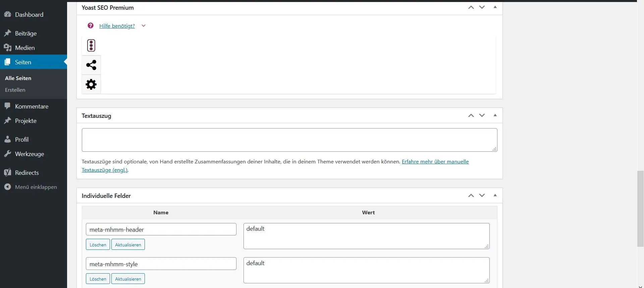This screenshot has width=644, height=288.
Task: Click the Textauszug text area
Action: (289, 140)
